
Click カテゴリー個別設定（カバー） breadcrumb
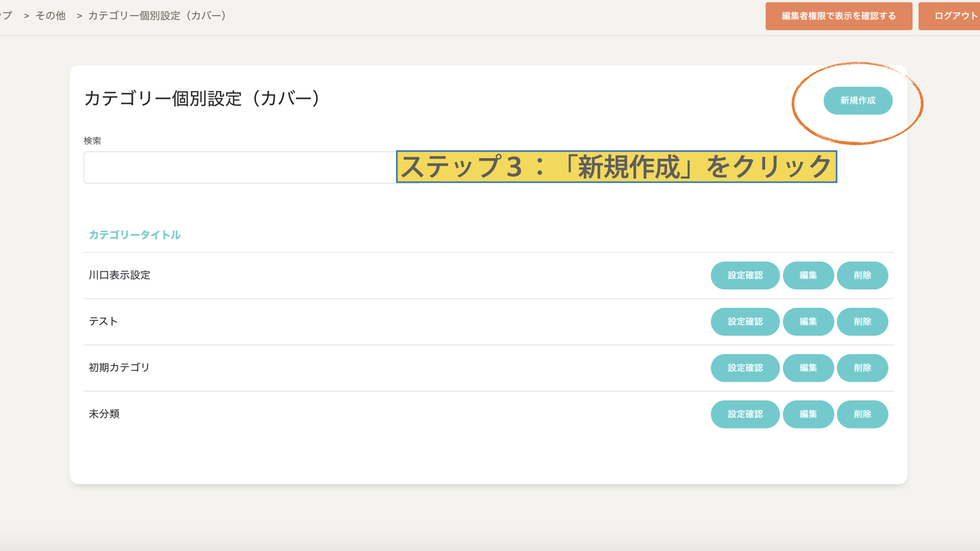(x=157, y=16)
